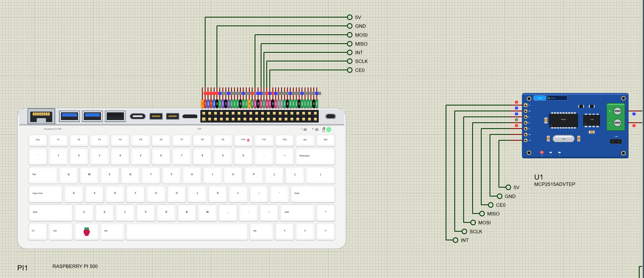Viewport: 644px width, 278px height.
Task: Select the GND terminal wired to the Pi header
Action: pos(350,26)
